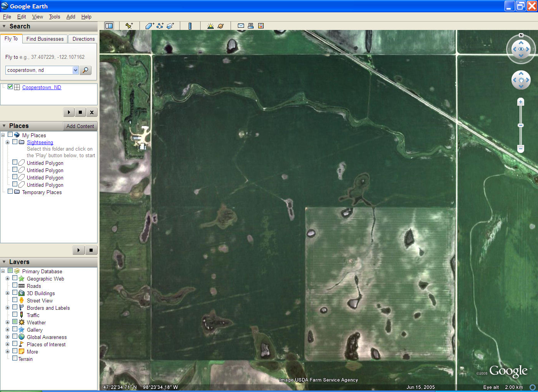Image resolution: width=538 pixels, height=392 pixels.
Task: Enable the Terrain layer checkbox
Action: tap(15, 358)
